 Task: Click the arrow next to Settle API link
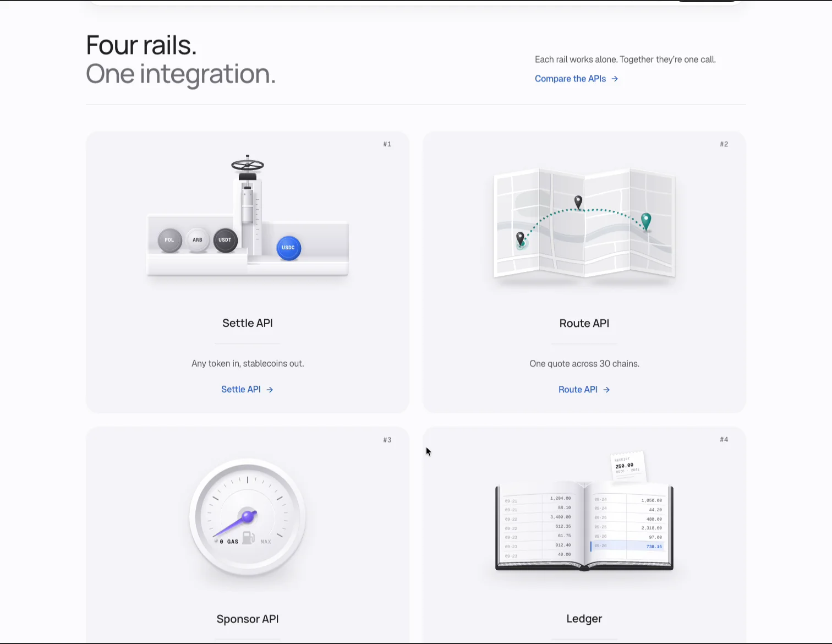tap(270, 389)
